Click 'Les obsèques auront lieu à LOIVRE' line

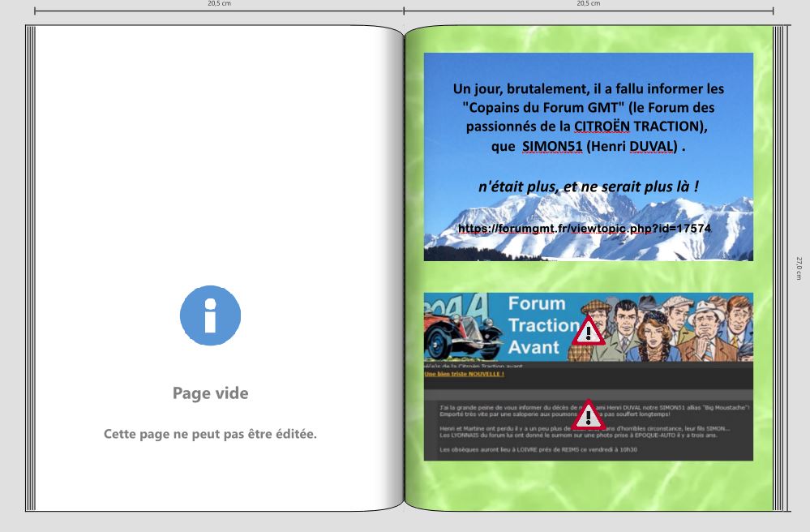(538, 450)
